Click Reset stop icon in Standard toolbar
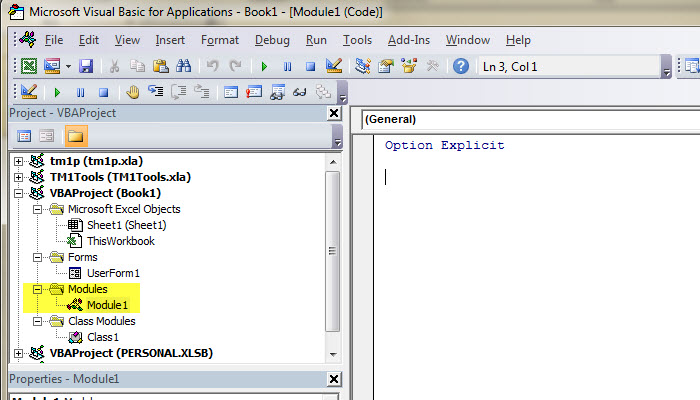 (310, 67)
